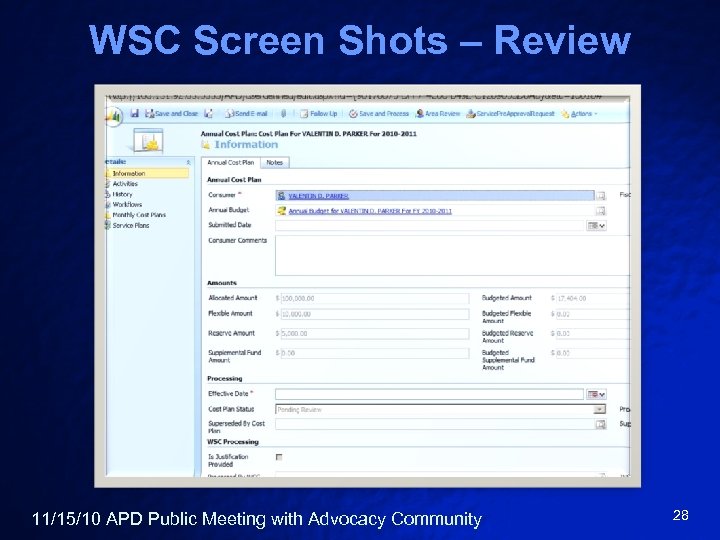
Task: Click Save and Process in toolbar
Action: 378,113
